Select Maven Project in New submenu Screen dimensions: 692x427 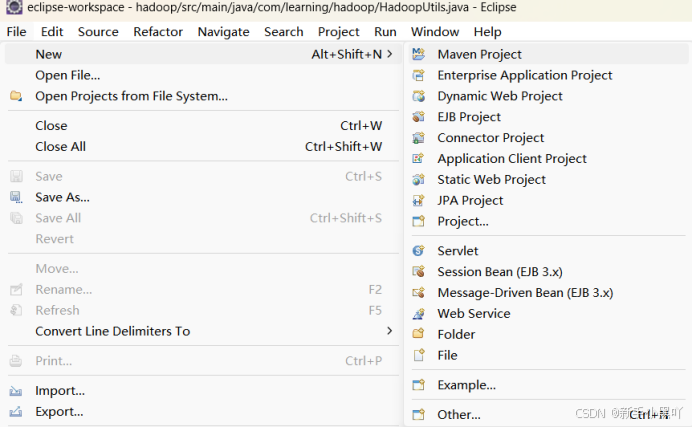(548, 54)
